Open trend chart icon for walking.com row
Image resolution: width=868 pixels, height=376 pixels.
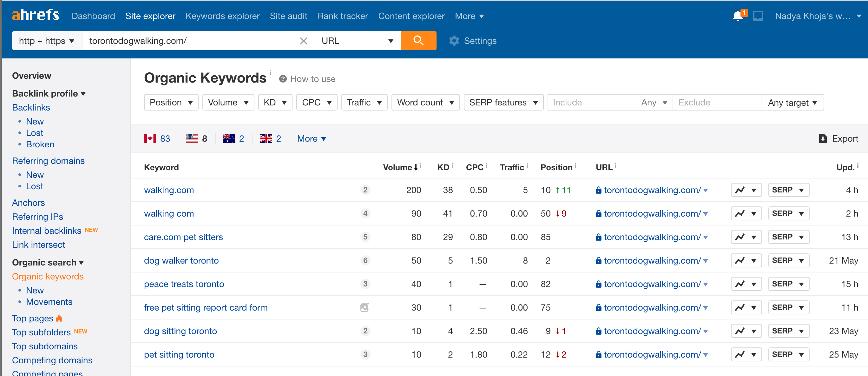point(740,190)
